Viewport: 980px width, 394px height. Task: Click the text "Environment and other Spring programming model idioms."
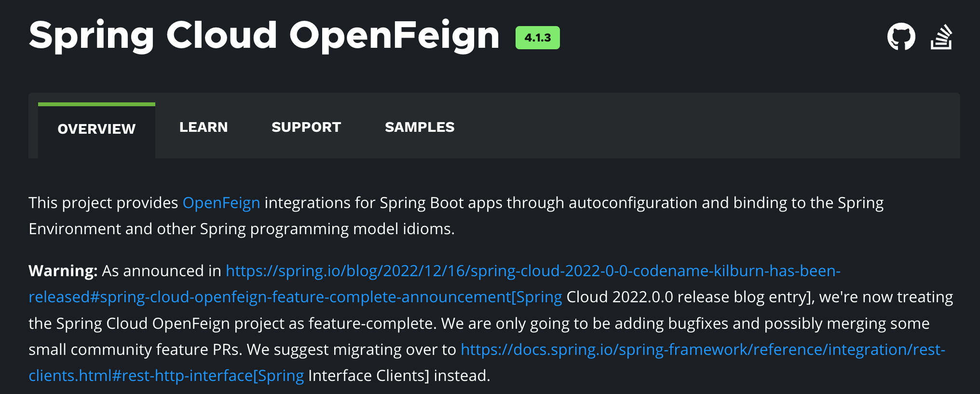pyautogui.click(x=242, y=229)
